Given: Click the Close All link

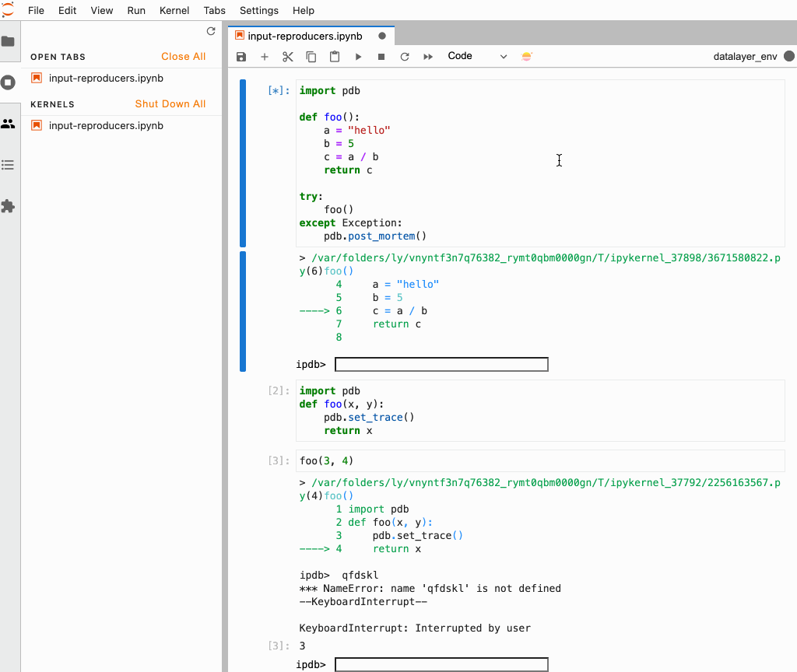Looking at the screenshot, I should pyautogui.click(x=183, y=56).
